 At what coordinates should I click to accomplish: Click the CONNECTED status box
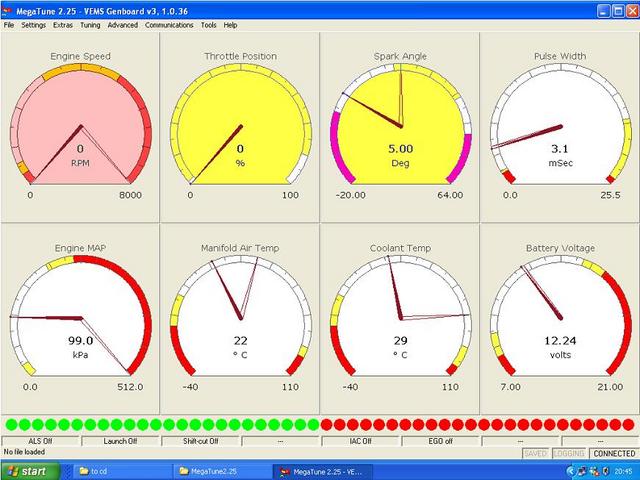613,453
